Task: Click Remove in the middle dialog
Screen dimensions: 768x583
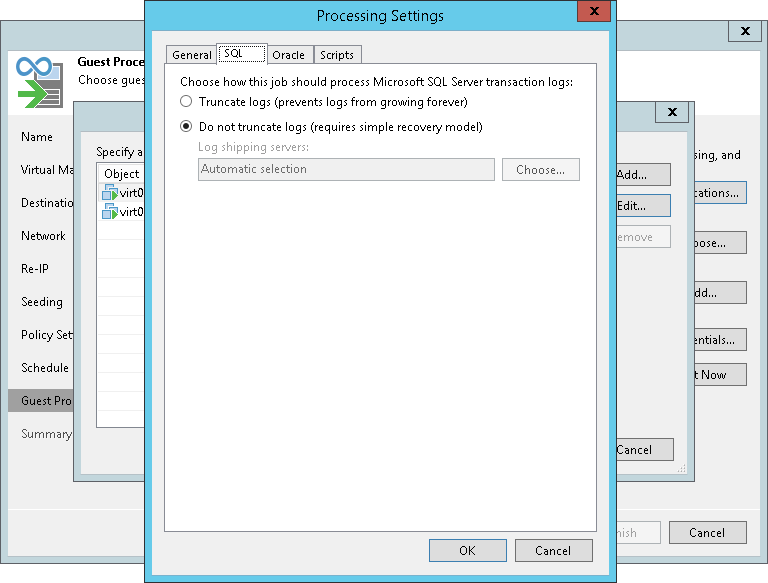Action: tap(643, 237)
